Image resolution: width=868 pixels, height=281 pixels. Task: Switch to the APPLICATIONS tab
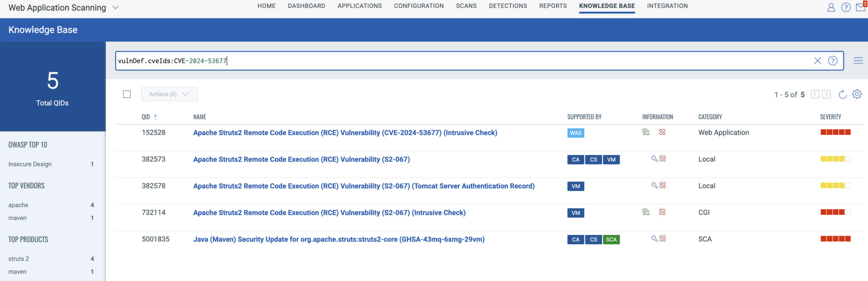360,6
